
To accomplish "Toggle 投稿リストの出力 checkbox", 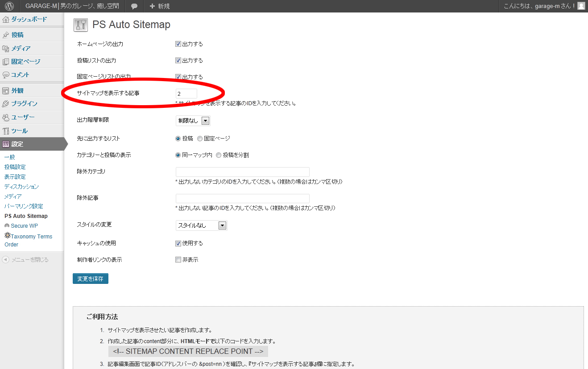I will (178, 61).
